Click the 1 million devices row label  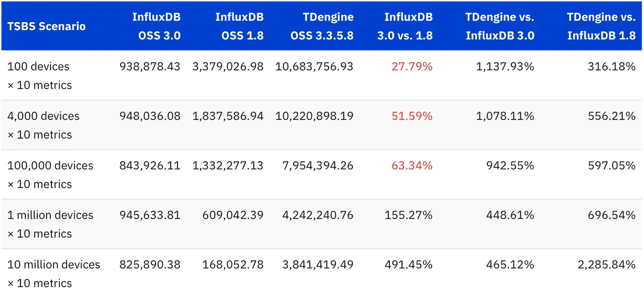[x=50, y=224]
